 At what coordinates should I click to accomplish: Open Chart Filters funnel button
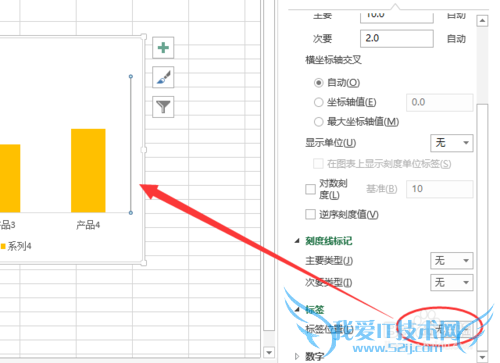(x=163, y=107)
